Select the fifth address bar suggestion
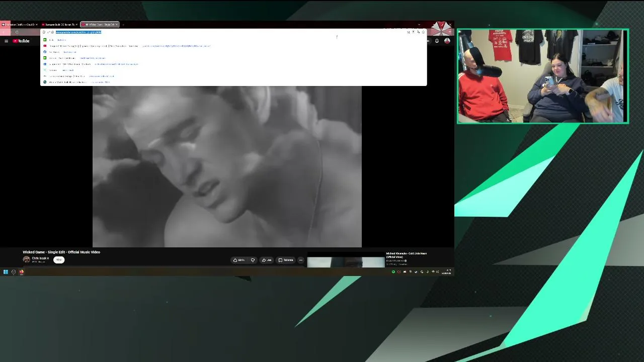Viewport: 644px width, 362px height. [x=233, y=64]
